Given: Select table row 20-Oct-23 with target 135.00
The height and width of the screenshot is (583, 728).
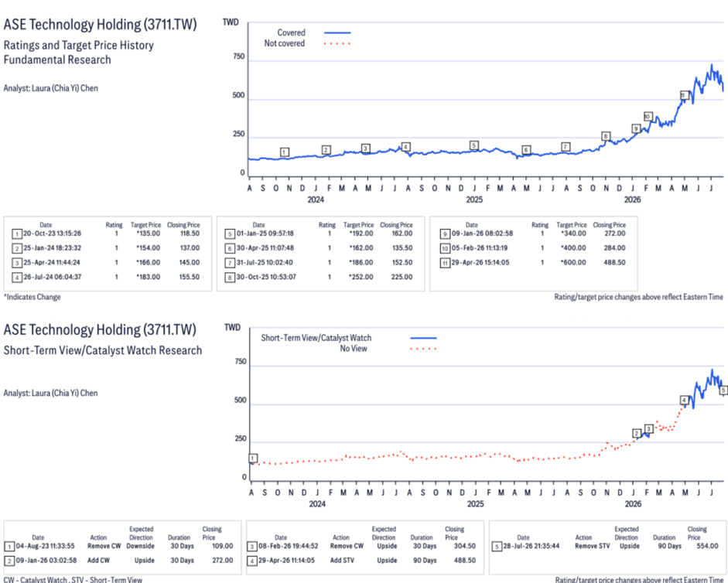Looking at the screenshot, I should [106, 234].
